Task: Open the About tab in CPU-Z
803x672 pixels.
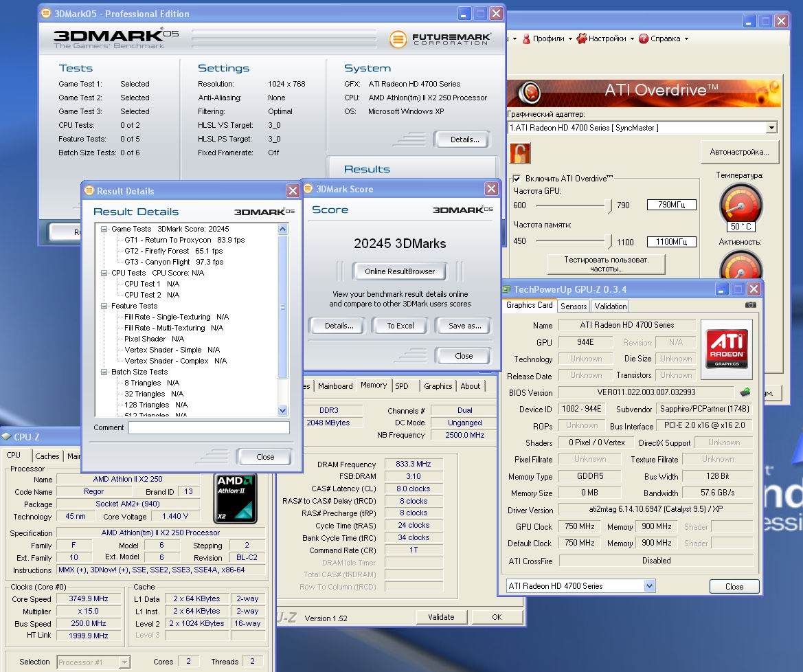Action: (x=470, y=386)
